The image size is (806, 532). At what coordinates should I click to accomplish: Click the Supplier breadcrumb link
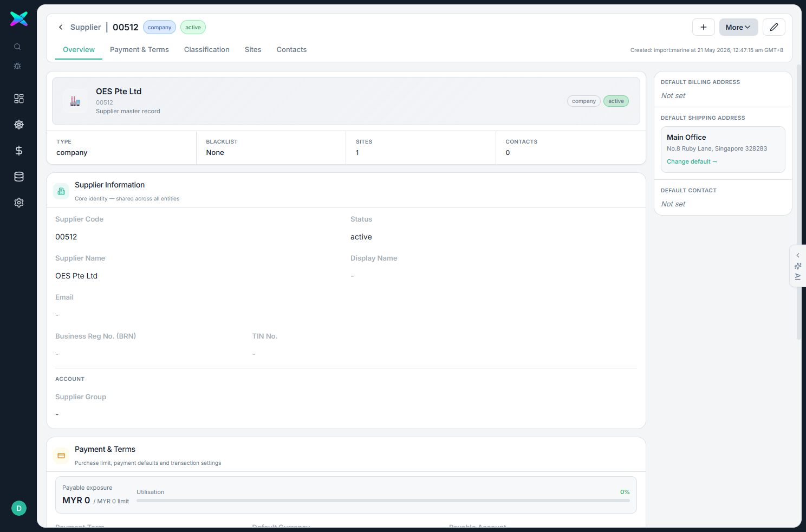pyautogui.click(x=86, y=27)
